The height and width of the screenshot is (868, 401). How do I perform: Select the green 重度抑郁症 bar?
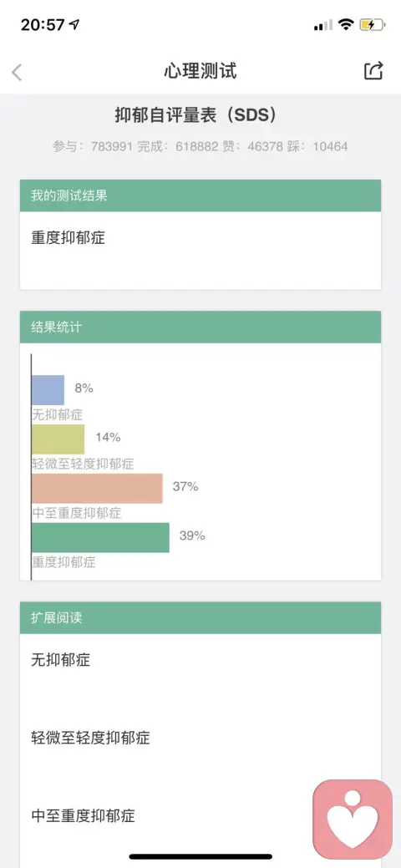[100, 537]
